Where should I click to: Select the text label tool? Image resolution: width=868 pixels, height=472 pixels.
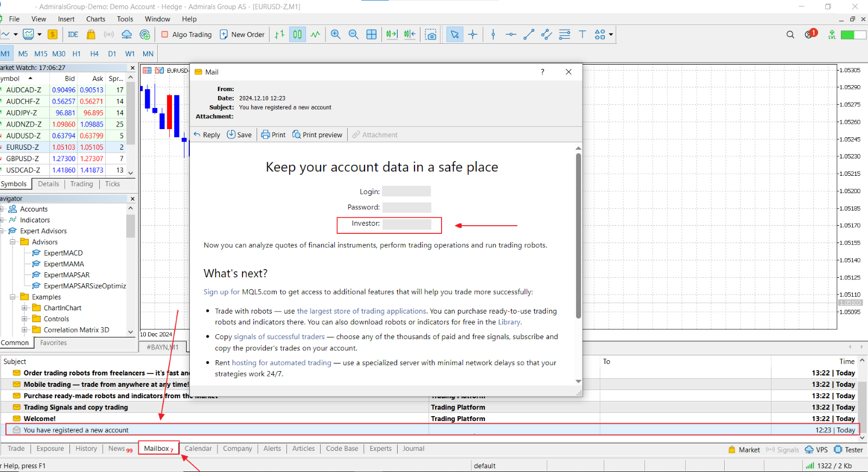tap(582, 35)
